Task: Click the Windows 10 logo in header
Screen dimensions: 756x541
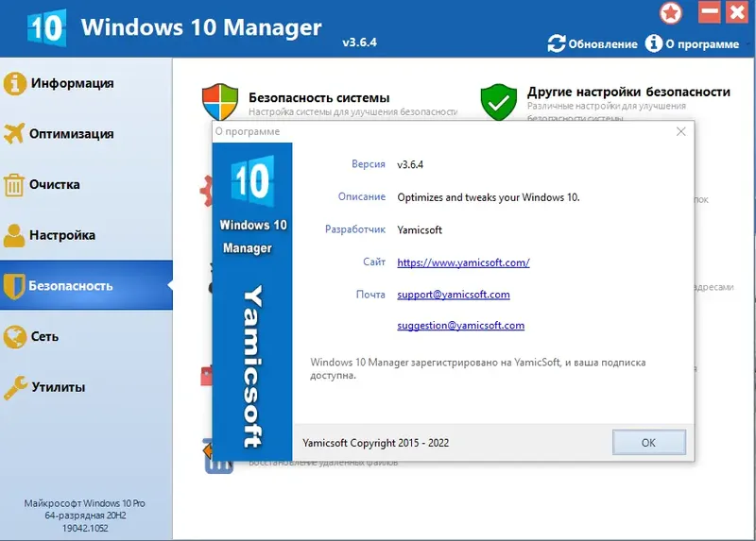Action: [46, 28]
